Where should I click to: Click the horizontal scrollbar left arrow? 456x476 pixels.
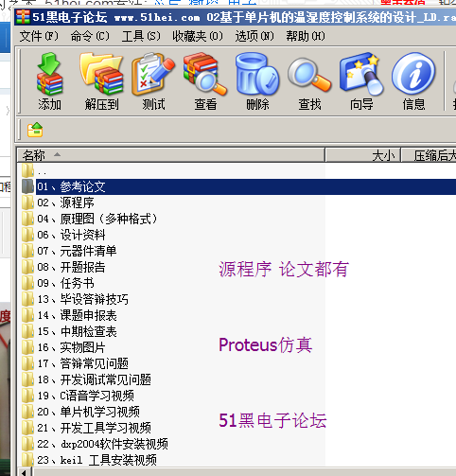[x=25, y=472]
